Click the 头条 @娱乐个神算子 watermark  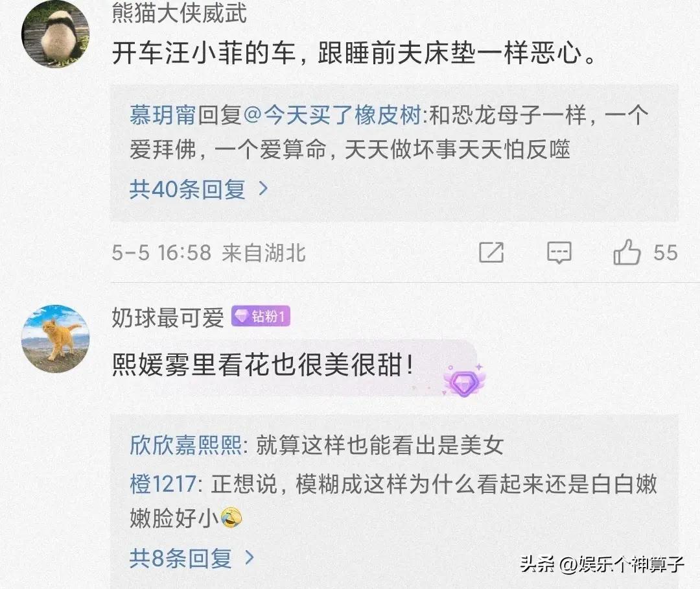click(602, 564)
